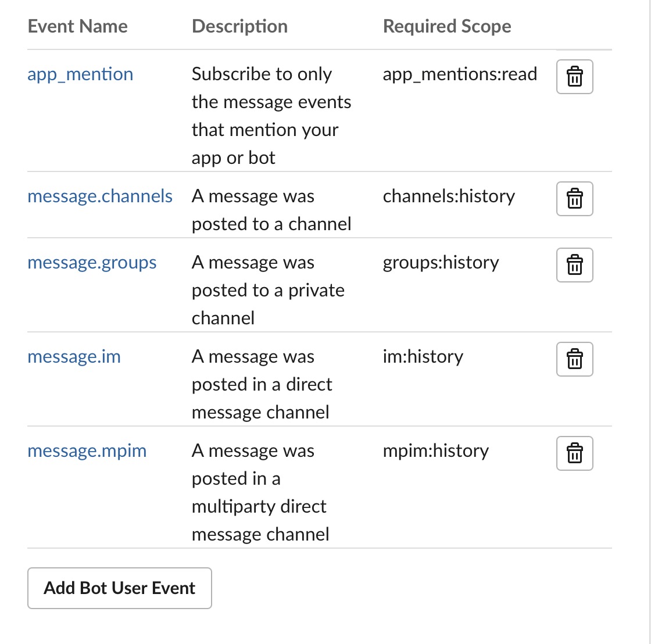This screenshot has height=644, width=651.
Task: Open the app_mention event link
Action: click(x=80, y=74)
